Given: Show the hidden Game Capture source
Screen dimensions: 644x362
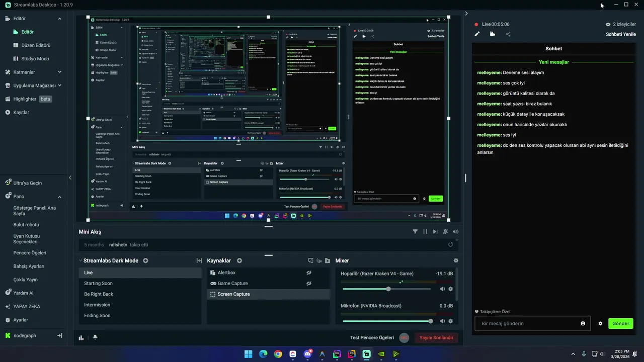Looking at the screenshot, I should tap(309, 283).
